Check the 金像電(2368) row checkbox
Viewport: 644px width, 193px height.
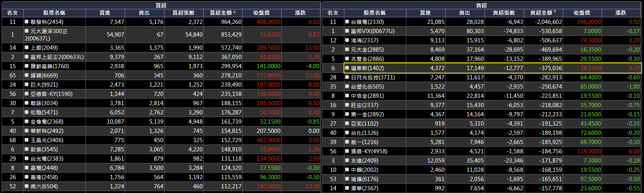click(27, 122)
